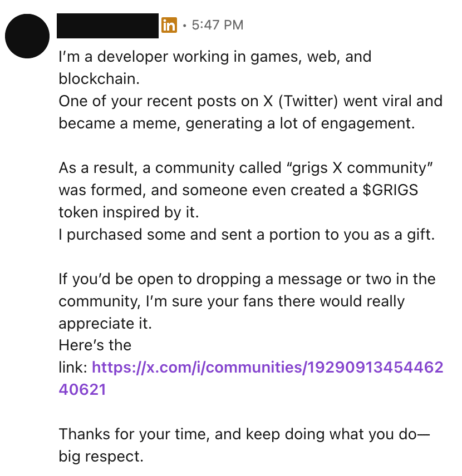Screen dimensions: 462x476
Task: Click the line "I'm a developer working in games"
Action: 215,57
